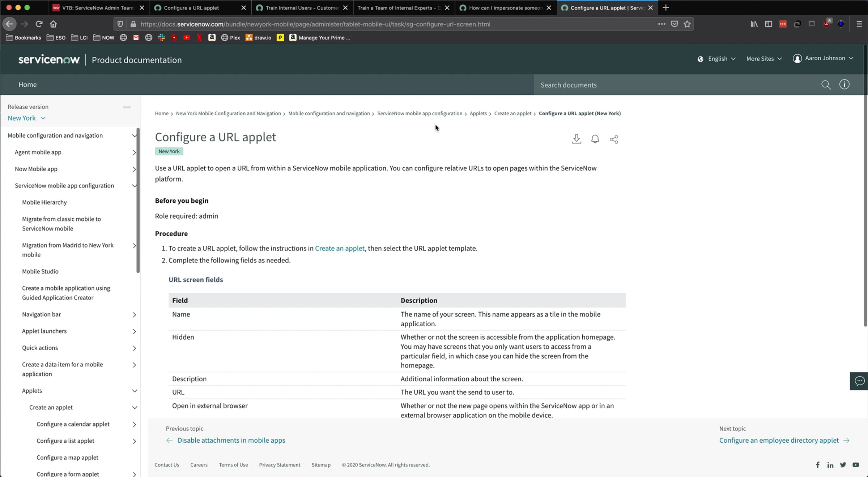Switch to Train Internal Users tab
The height and width of the screenshot is (477, 868).
302,8
